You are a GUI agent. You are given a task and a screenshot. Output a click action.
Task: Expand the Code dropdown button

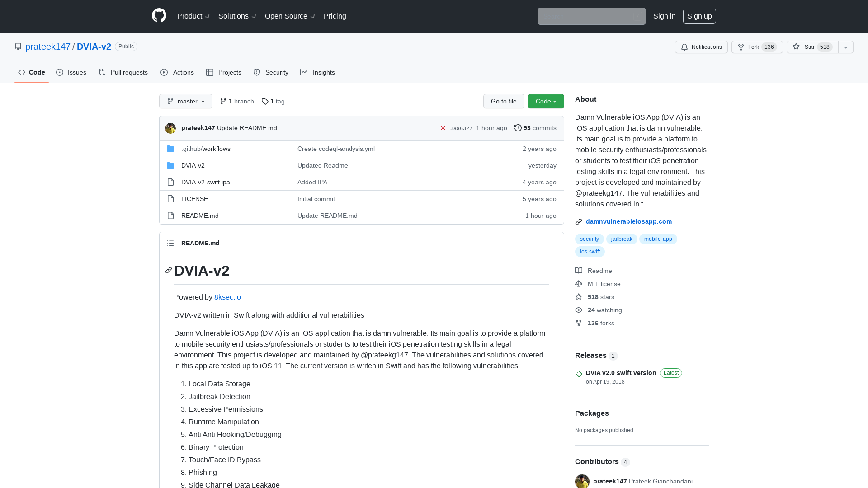[x=546, y=101]
